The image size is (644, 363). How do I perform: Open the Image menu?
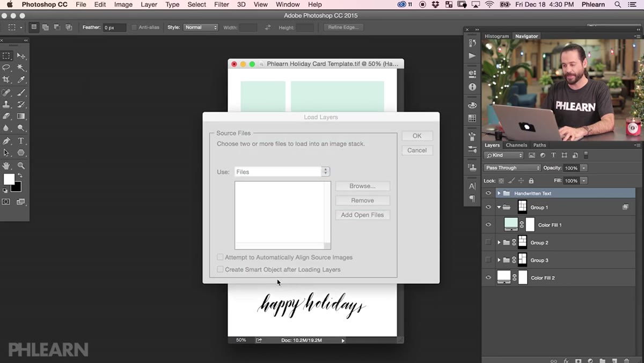pos(123,4)
